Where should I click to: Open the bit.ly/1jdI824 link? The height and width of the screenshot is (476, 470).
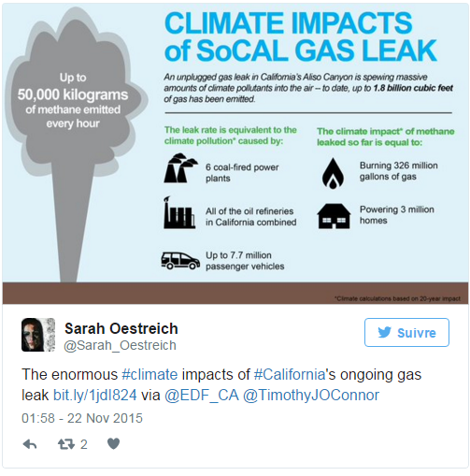pos(95,395)
